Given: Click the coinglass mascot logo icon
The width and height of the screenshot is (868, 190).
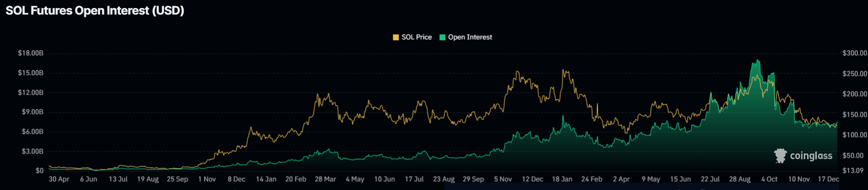Looking at the screenshot, I should click(780, 156).
